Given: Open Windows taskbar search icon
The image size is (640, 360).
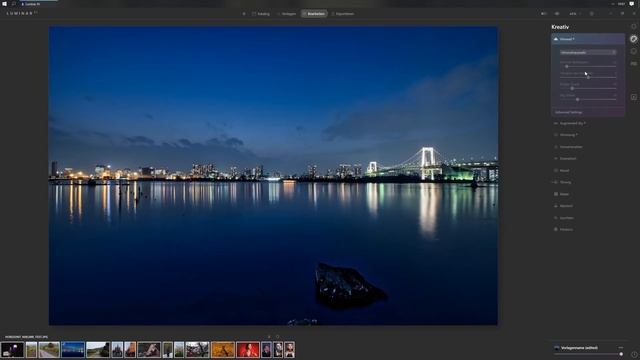Looking at the screenshot, I should (13, 4).
